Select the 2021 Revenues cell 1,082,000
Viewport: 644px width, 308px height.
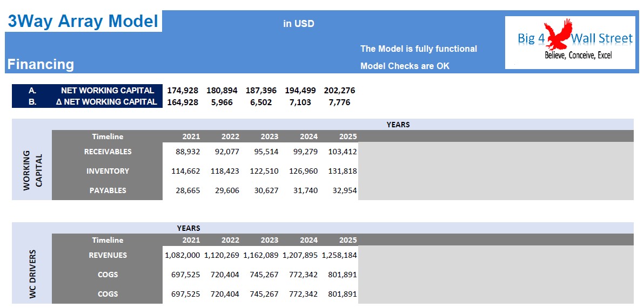(183, 255)
